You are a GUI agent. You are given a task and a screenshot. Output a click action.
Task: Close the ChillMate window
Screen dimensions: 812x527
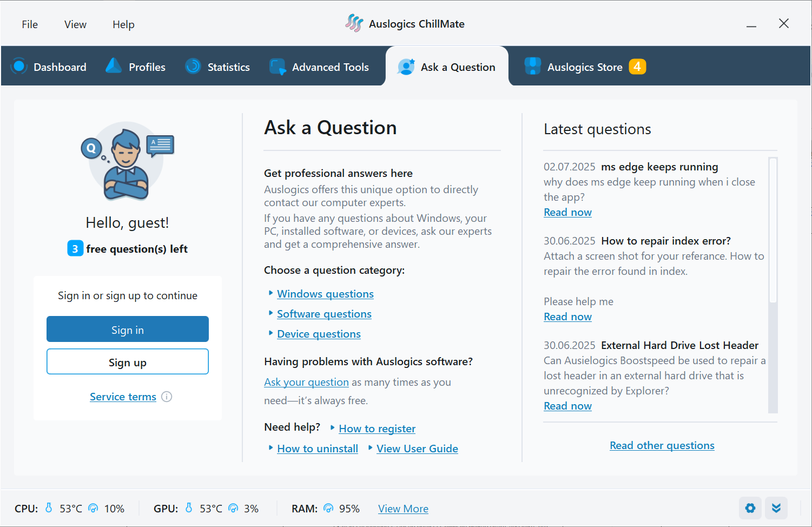point(784,23)
